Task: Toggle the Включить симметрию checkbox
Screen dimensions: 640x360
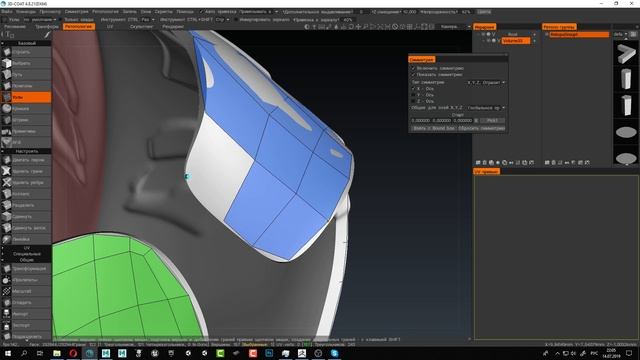Action: [x=413, y=68]
